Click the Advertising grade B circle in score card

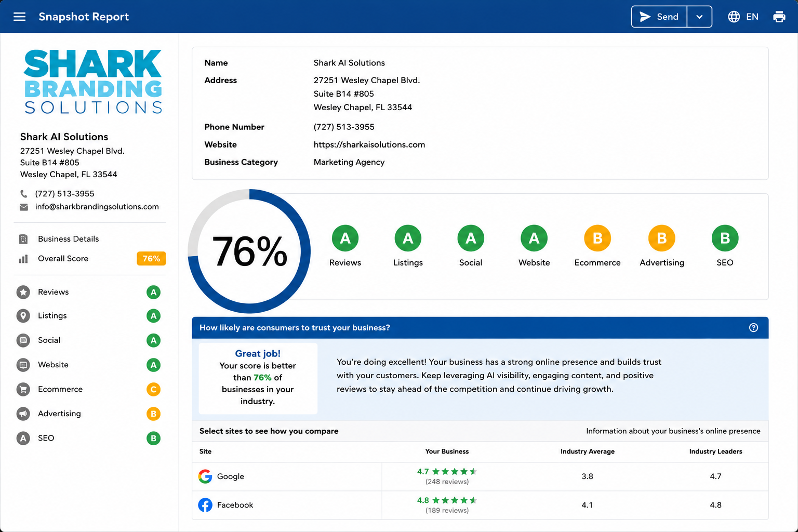point(662,238)
